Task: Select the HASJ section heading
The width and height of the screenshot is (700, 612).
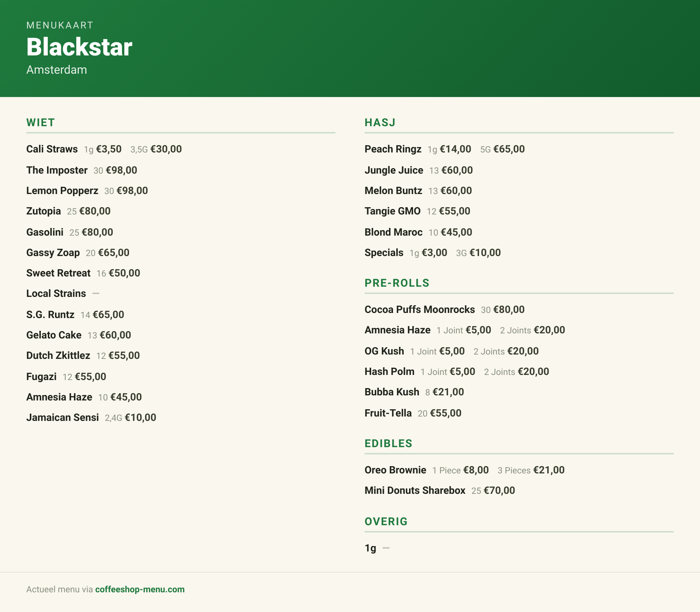Action: tap(380, 123)
